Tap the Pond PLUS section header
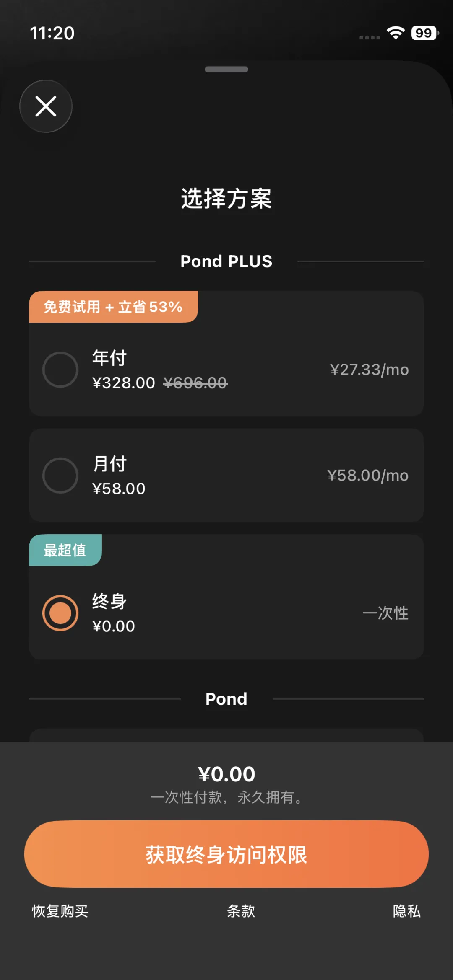The image size is (453, 980). pyautogui.click(x=226, y=261)
